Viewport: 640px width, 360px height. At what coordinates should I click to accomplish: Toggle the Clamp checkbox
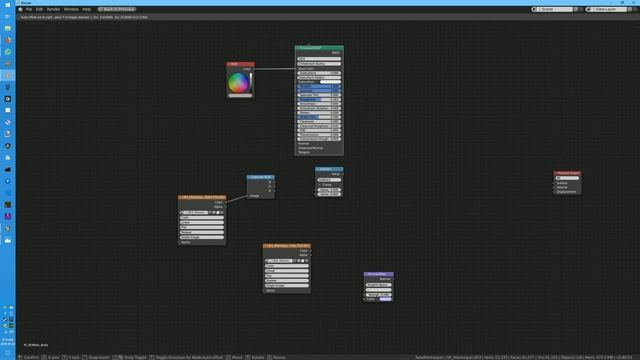tap(320, 185)
